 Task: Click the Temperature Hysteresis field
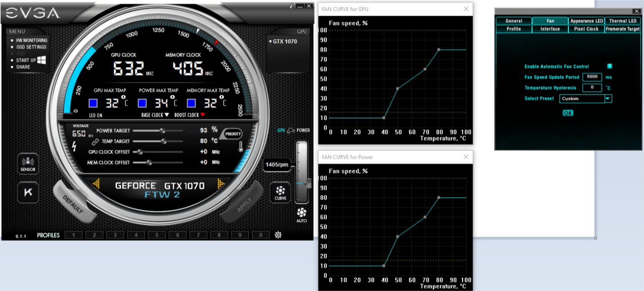[x=592, y=87]
